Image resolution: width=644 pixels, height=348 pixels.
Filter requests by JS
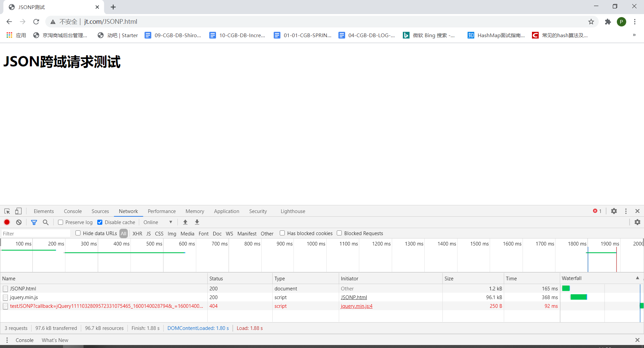click(149, 233)
